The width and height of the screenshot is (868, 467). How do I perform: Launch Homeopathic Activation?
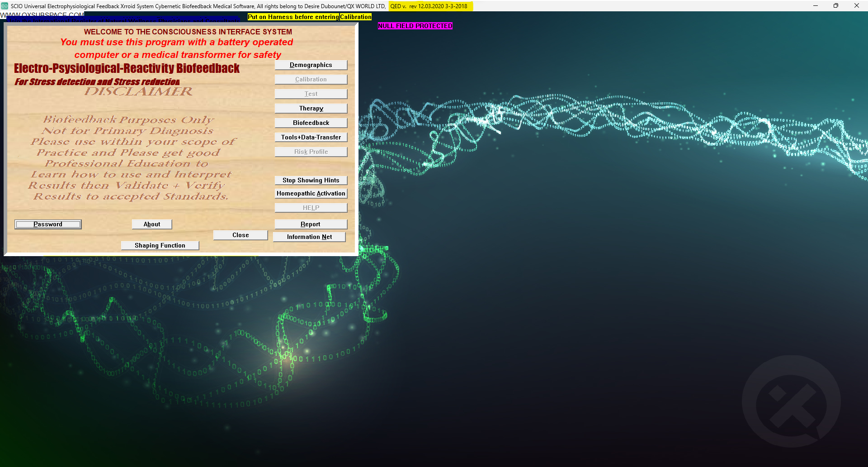pyautogui.click(x=311, y=194)
